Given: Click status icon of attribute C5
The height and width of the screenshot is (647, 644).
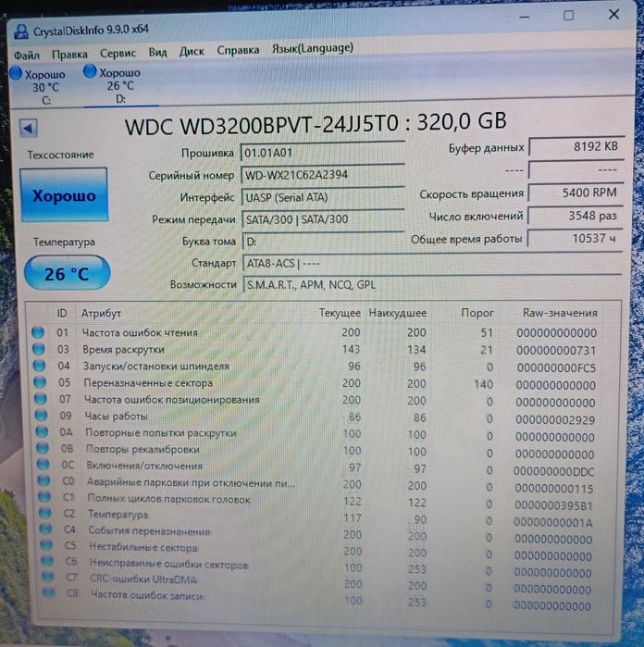Looking at the screenshot, I should 46,545.
